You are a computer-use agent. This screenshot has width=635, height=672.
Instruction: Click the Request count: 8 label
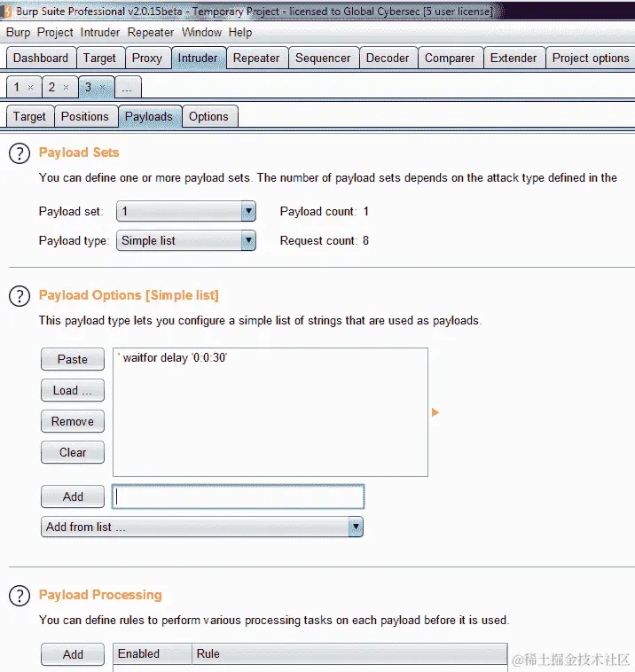324,240
